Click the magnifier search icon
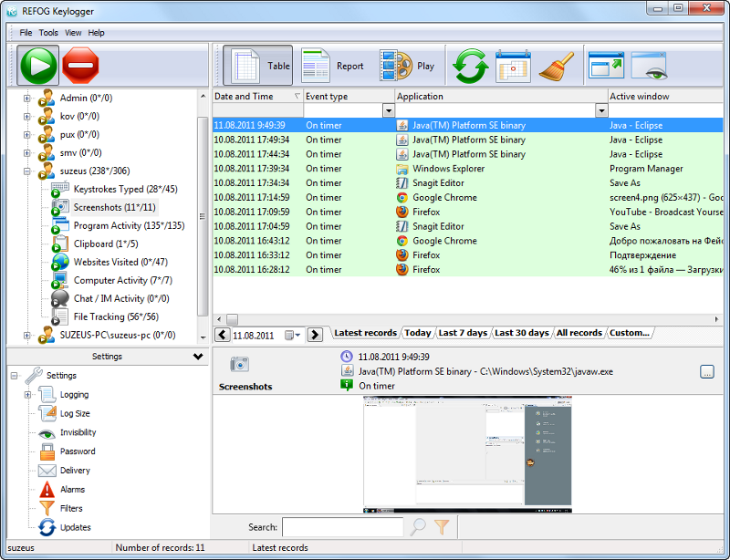Image resolution: width=730 pixels, height=560 pixels. pyautogui.click(x=418, y=526)
